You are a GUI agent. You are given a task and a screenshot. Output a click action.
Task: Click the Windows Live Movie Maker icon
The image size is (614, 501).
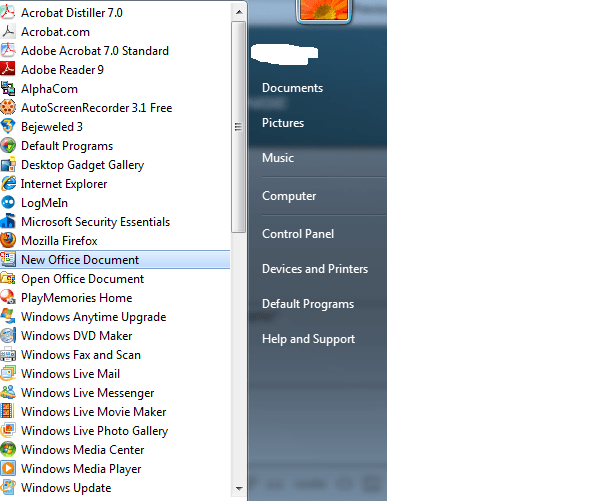8,411
